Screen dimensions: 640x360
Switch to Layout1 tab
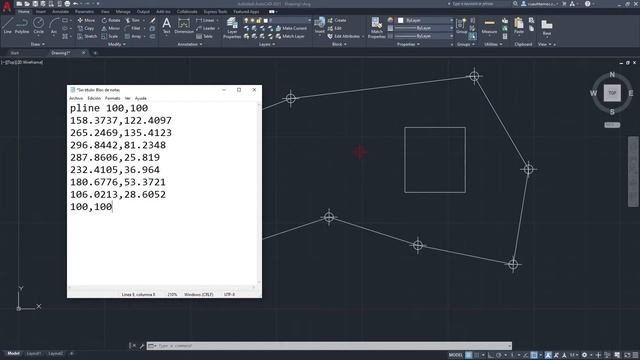click(34, 353)
